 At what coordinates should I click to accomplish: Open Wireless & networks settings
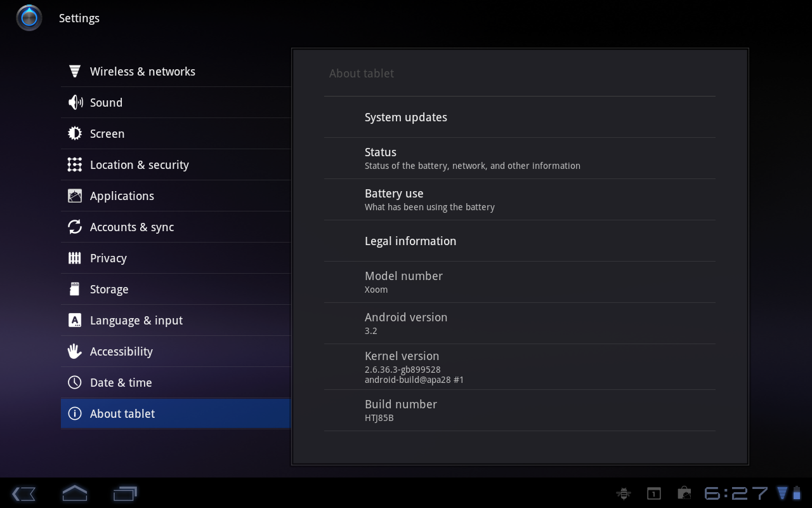pyautogui.click(x=176, y=71)
